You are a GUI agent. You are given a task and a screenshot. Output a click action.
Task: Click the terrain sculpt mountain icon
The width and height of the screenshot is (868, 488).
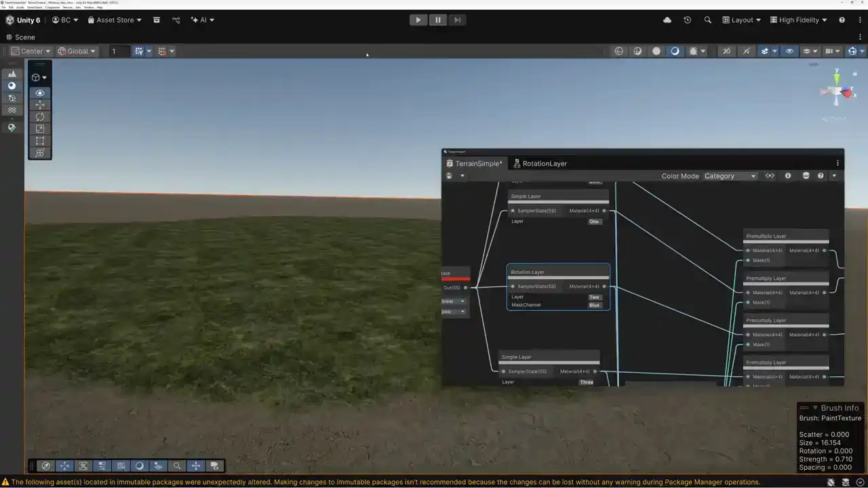pyautogui.click(x=12, y=74)
